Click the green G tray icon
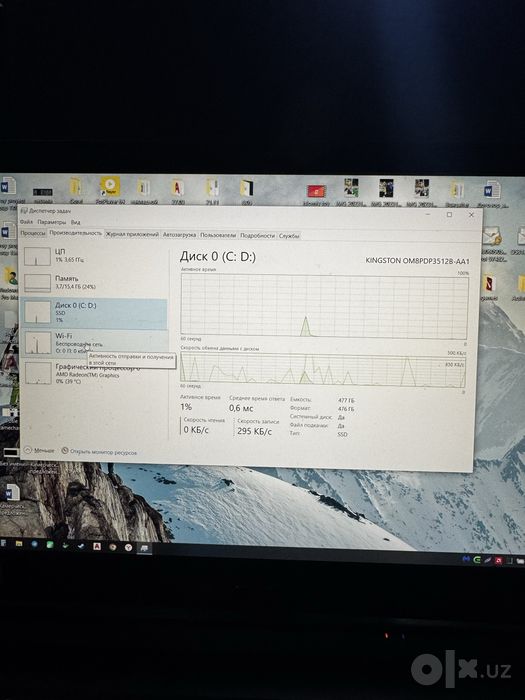 pyautogui.click(x=477, y=559)
